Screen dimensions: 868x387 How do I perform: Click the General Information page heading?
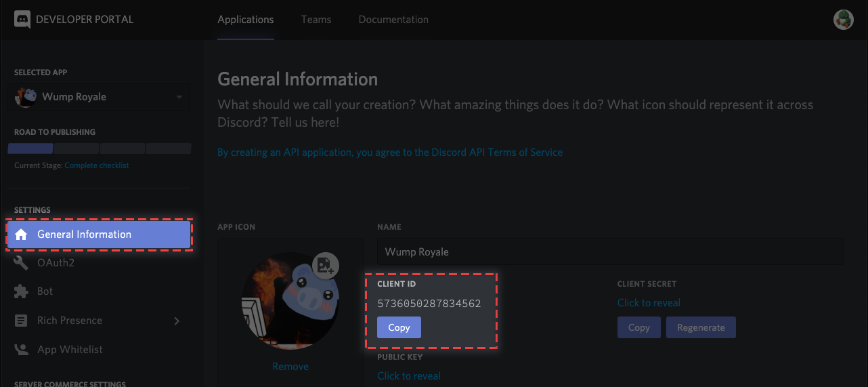(x=298, y=79)
